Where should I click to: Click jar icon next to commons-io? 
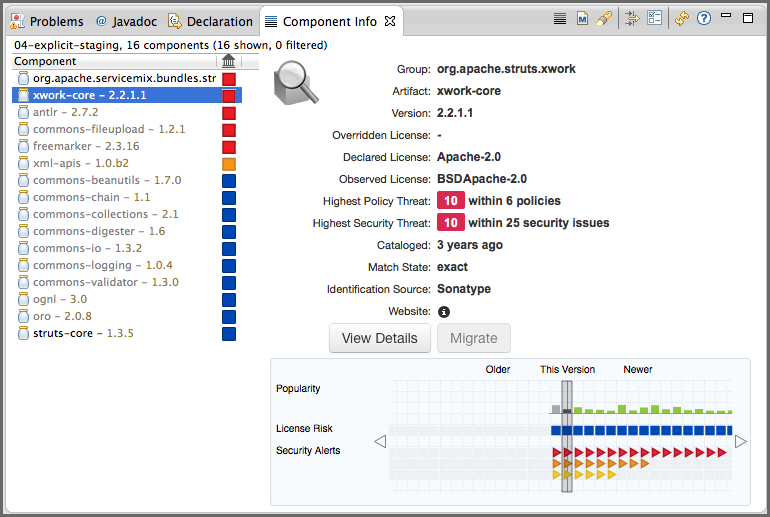click(x=23, y=248)
